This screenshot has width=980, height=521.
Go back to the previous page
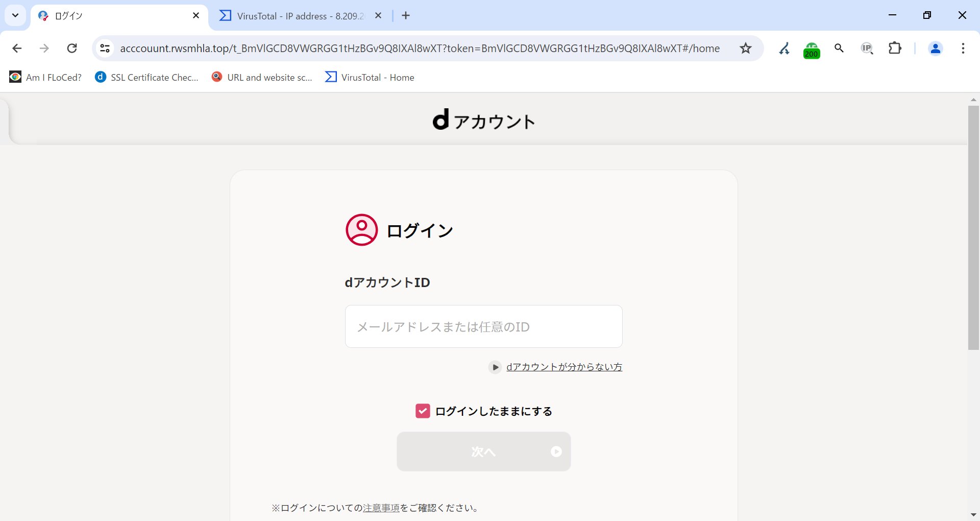(x=17, y=49)
